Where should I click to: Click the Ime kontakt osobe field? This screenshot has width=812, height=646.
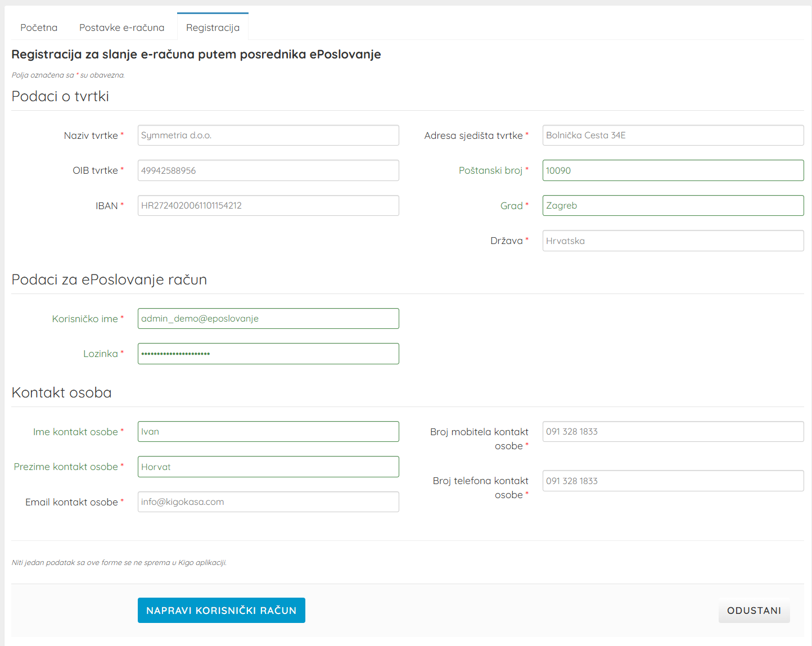(268, 432)
